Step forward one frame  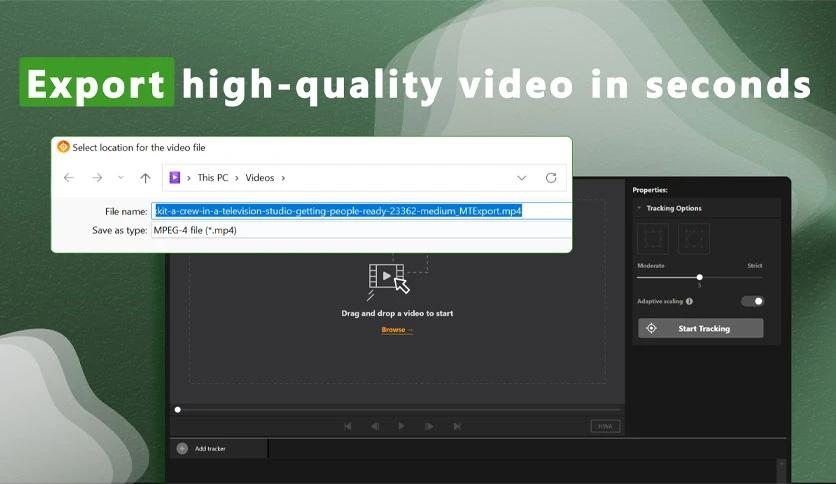(429, 426)
